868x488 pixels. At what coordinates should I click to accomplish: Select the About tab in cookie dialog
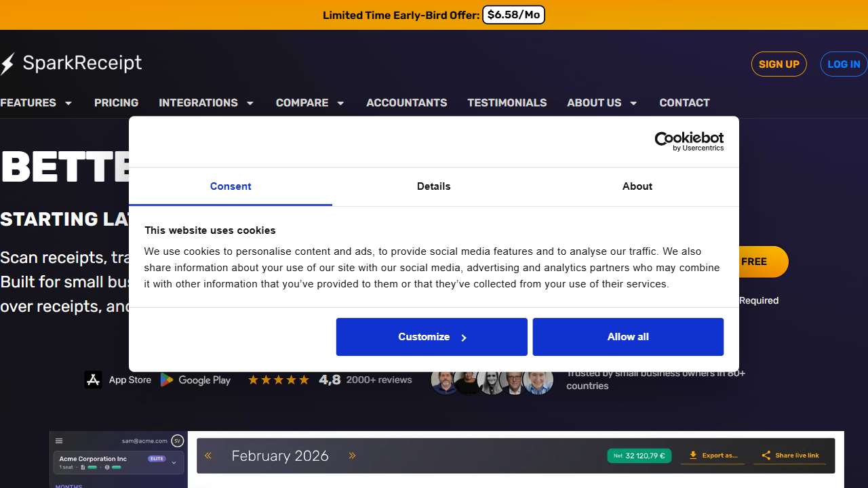637,186
